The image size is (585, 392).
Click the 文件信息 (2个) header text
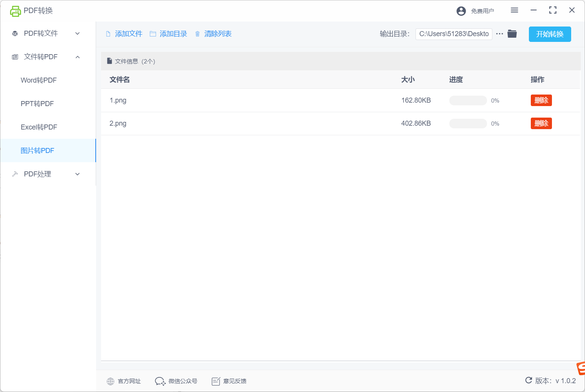(135, 61)
